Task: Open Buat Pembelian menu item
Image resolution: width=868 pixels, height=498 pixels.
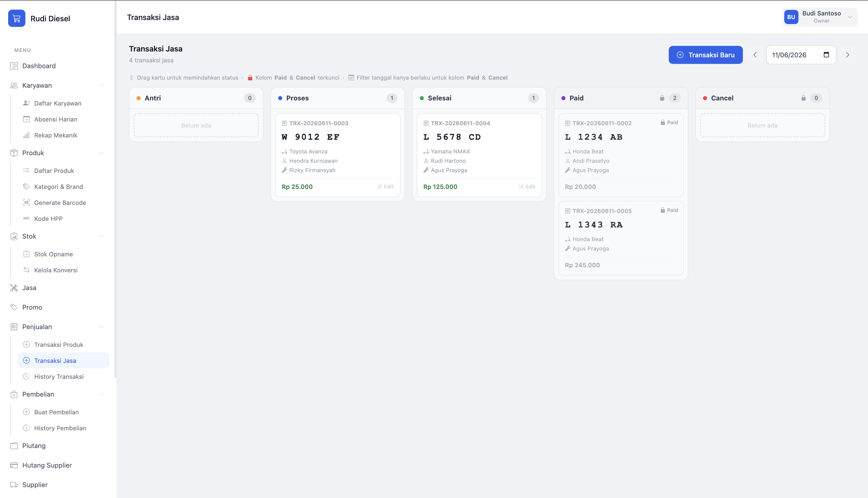Action: coord(64,412)
